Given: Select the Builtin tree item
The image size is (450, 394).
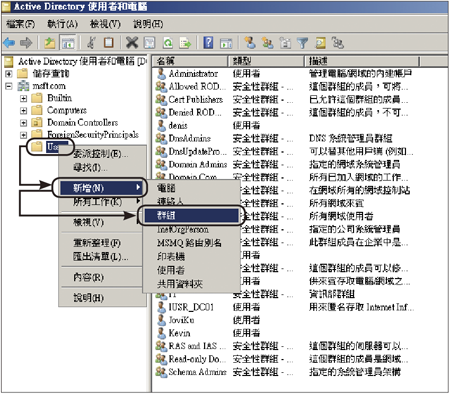Looking at the screenshot, I should 59,98.
